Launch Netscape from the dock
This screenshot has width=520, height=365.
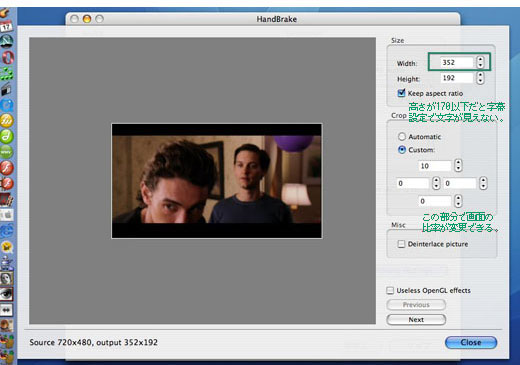(x=6, y=41)
